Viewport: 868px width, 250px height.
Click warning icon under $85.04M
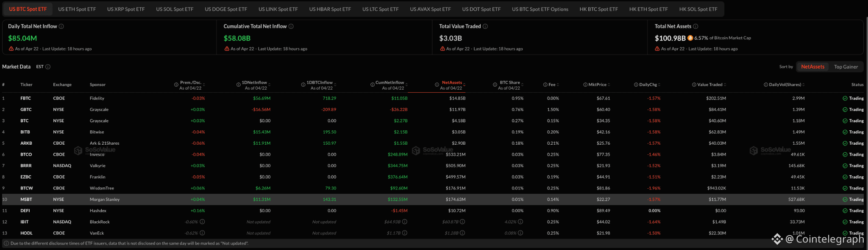[11, 49]
